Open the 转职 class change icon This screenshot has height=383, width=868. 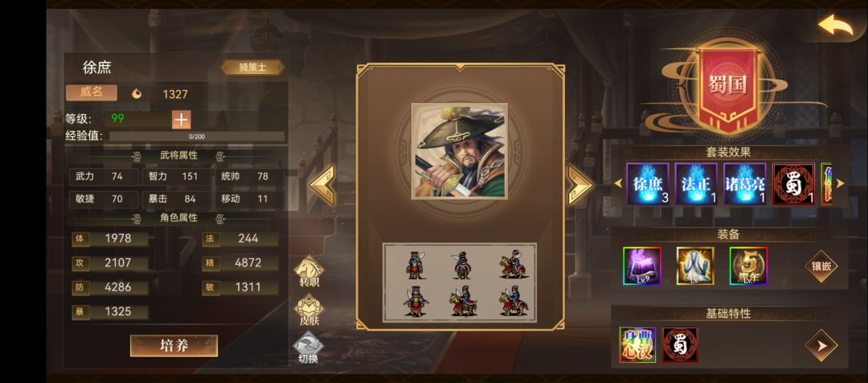point(309,272)
